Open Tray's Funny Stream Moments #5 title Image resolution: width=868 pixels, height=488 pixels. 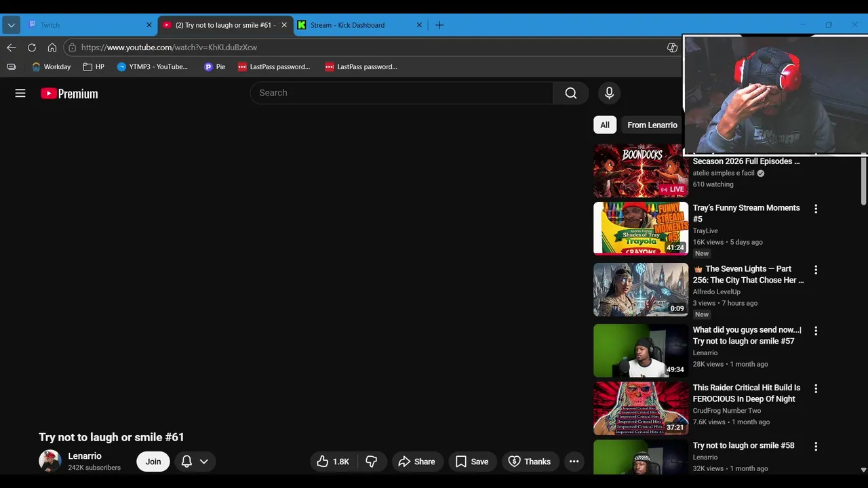point(746,213)
